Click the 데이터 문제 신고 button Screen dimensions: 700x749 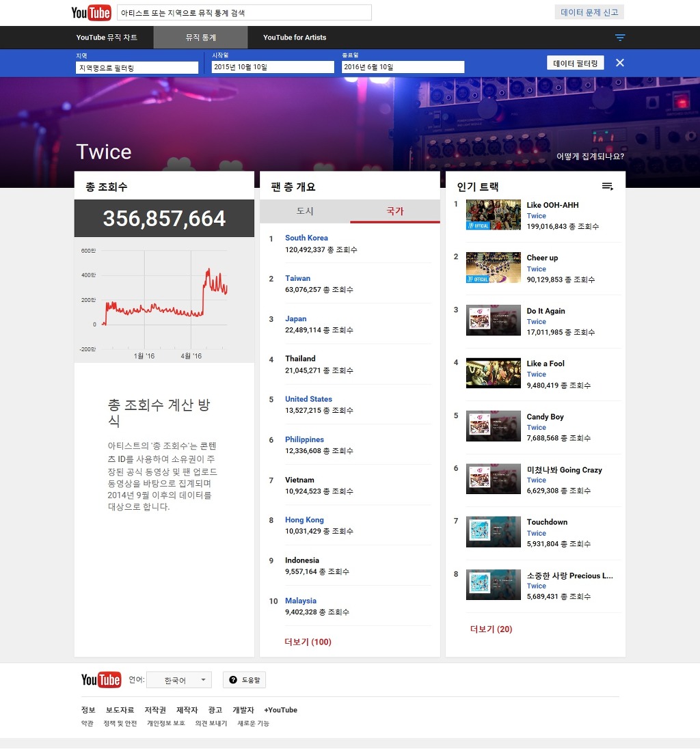(x=589, y=12)
